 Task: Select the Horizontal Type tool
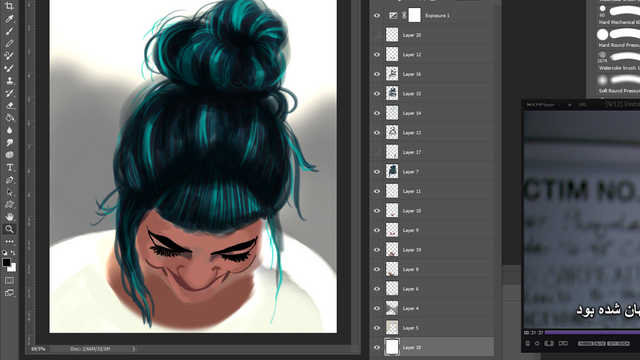coord(9,167)
